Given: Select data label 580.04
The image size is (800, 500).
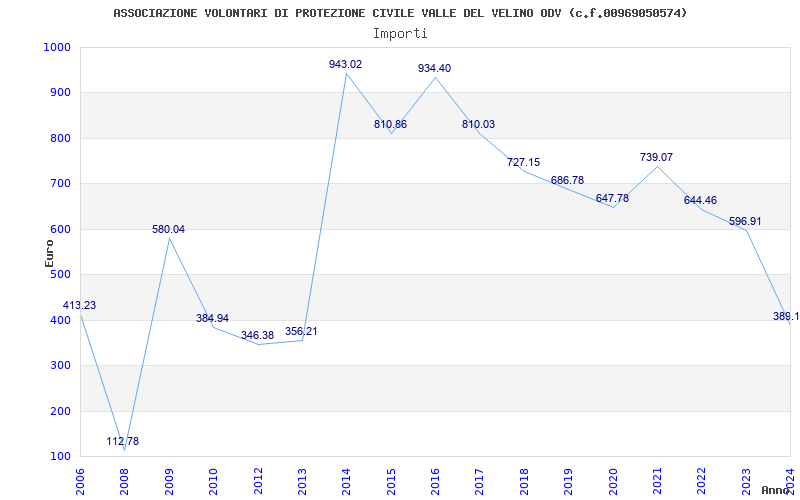Looking at the screenshot, I should pyautogui.click(x=168, y=230).
